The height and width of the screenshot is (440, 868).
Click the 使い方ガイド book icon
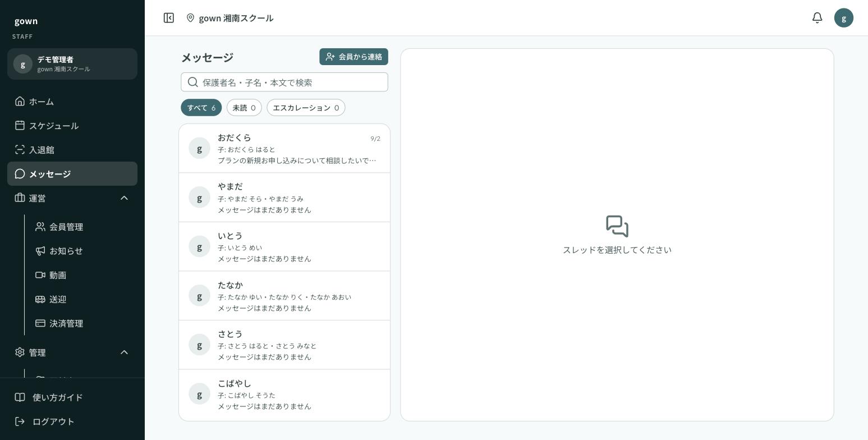tap(20, 397)
